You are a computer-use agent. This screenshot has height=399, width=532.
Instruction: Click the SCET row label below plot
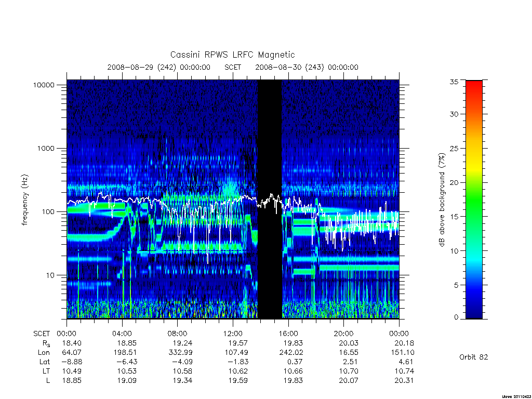[x=42, y=334]
